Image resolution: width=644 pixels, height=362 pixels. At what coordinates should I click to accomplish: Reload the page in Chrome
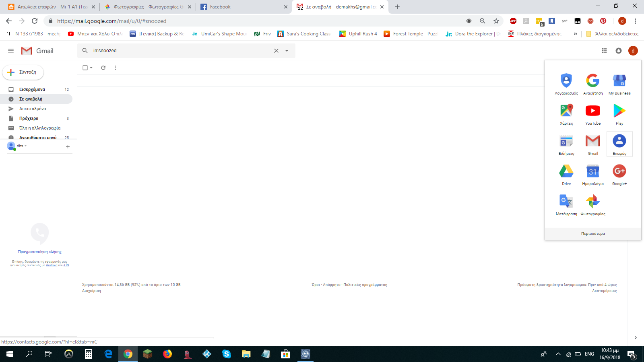click(x=35, y=21)
